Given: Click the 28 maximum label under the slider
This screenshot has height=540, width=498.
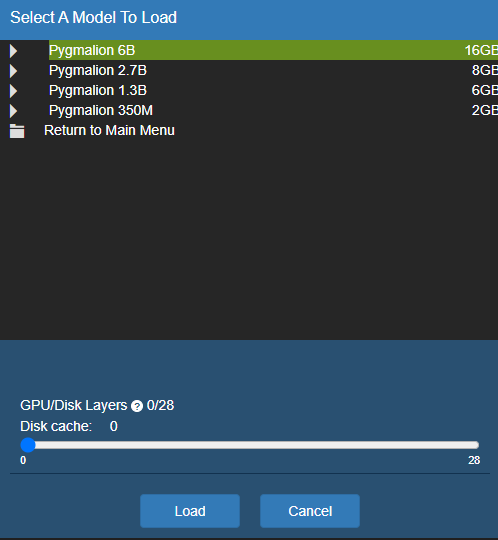Looking at the screenshot, I should pyautogui.click(x=474, y=460).
